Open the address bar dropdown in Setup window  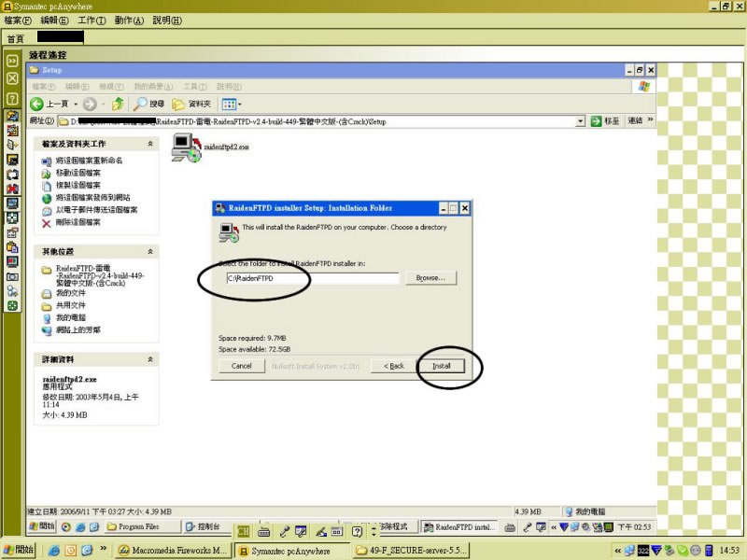580,121
